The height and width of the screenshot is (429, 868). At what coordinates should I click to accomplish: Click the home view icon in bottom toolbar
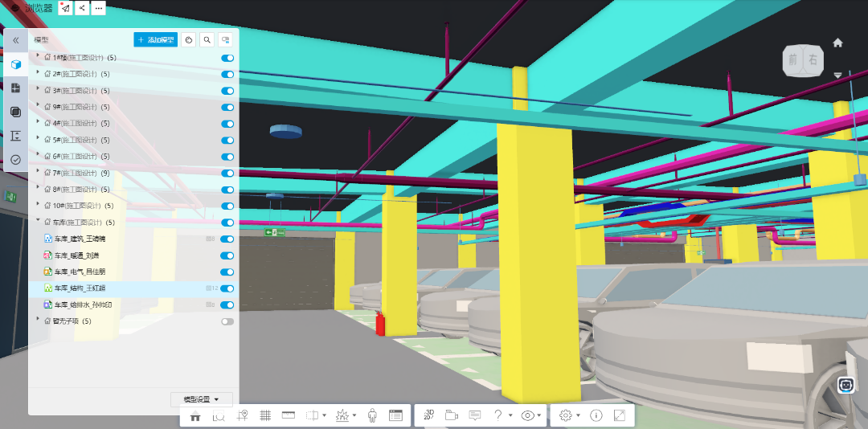pyautogui.click(x=195, y=415)
